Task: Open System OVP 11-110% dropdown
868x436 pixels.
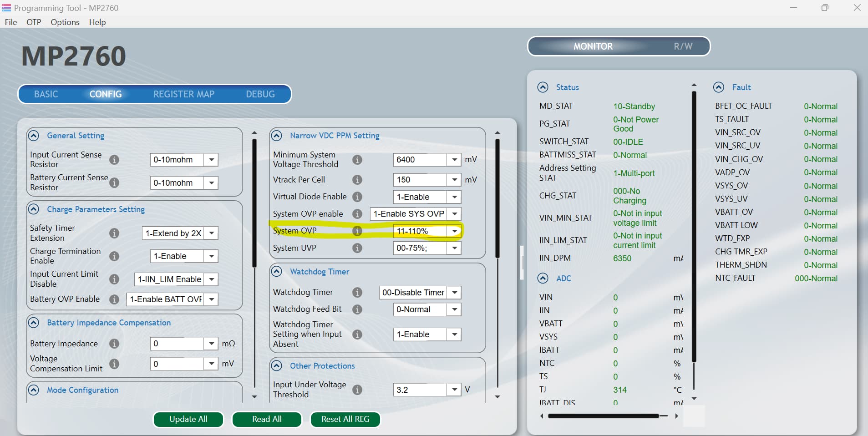Action: [x=454, y=231]
